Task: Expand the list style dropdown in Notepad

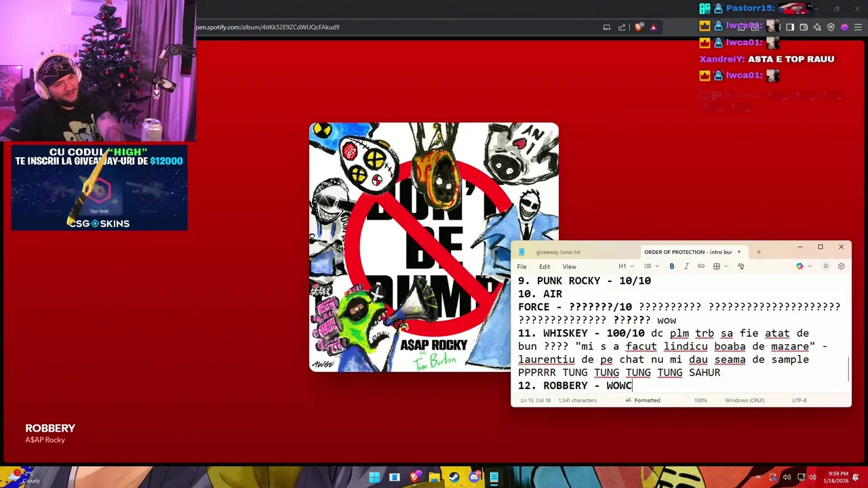Action: [x=657, y=266]
